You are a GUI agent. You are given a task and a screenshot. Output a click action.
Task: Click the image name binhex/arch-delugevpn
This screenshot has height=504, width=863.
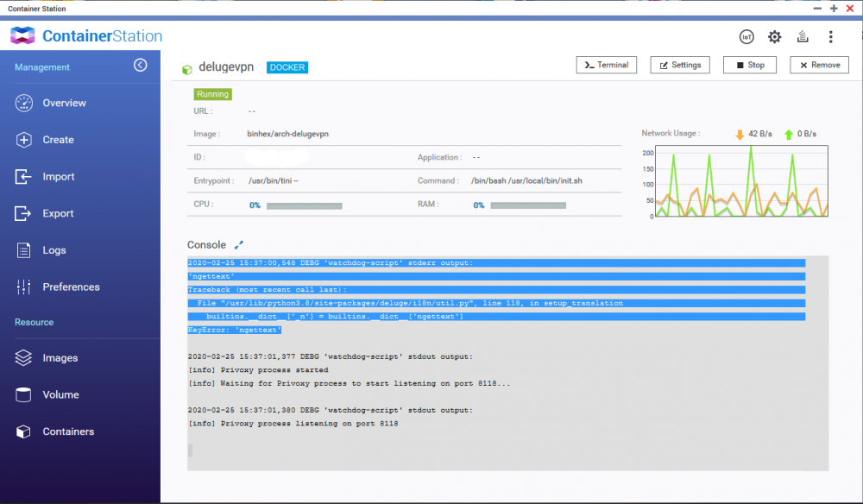pos(288,134)
